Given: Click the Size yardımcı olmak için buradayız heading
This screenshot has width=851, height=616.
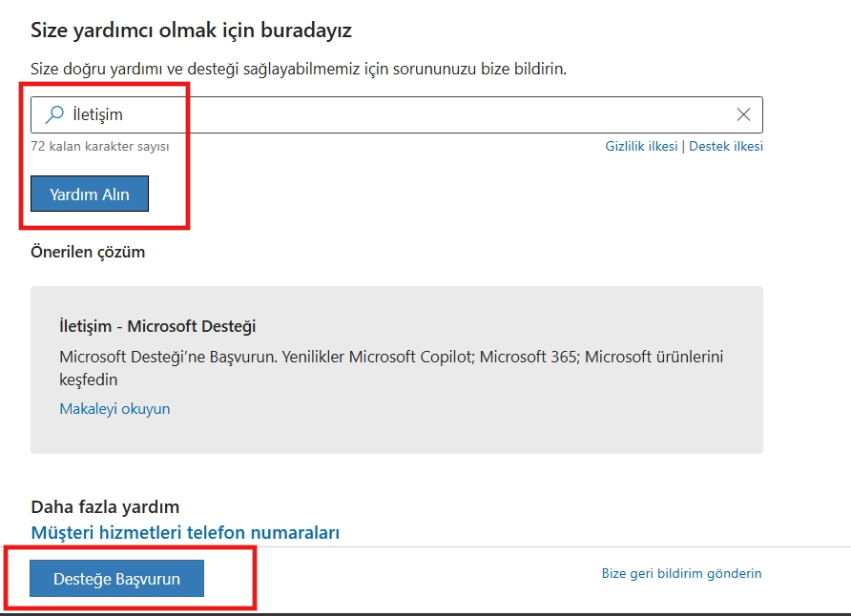Looking at the screenshot, I should point(191,30).
